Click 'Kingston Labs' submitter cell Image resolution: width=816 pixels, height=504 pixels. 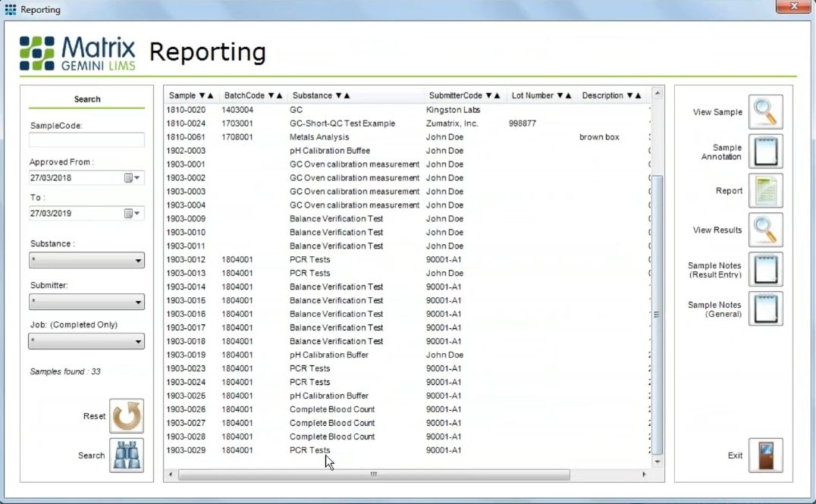453,110
